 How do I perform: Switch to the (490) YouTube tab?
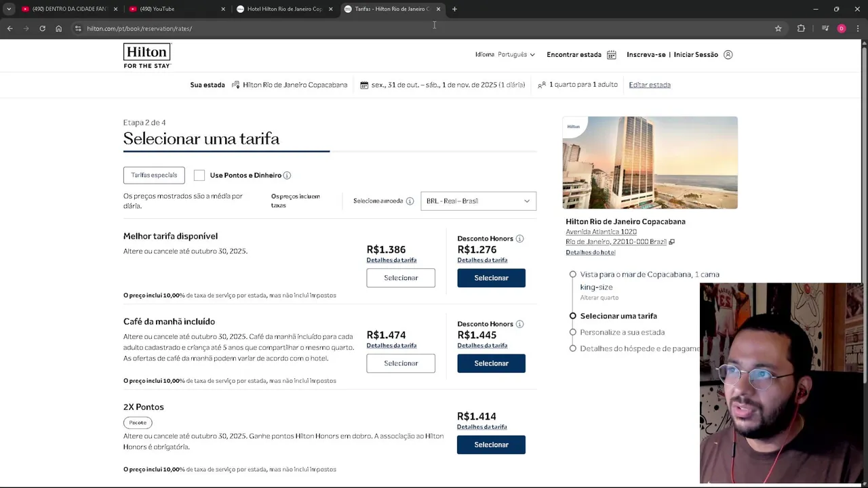tap(177, 9)
